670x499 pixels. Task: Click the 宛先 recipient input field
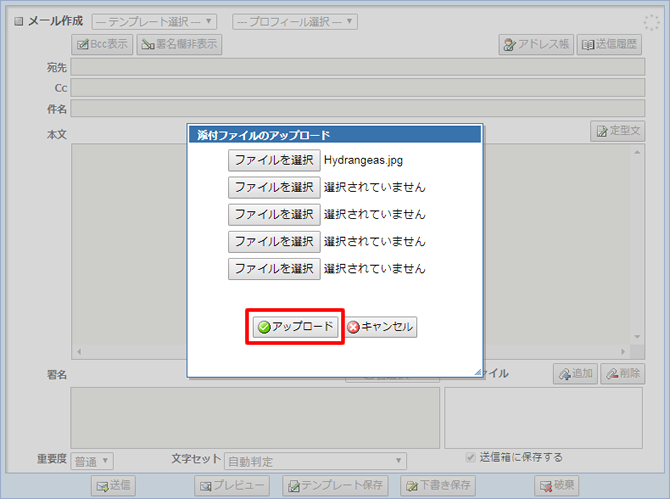pos(358,67)
